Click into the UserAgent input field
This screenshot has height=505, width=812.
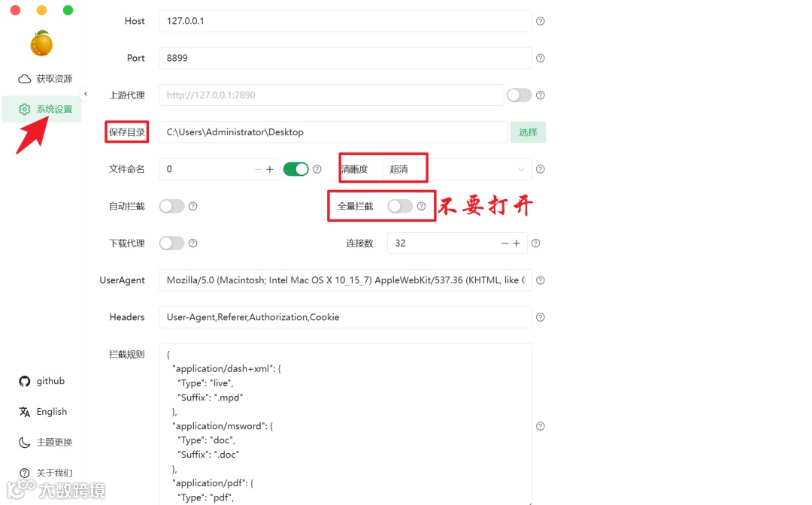pyautogui.click(x=345, y=280)
